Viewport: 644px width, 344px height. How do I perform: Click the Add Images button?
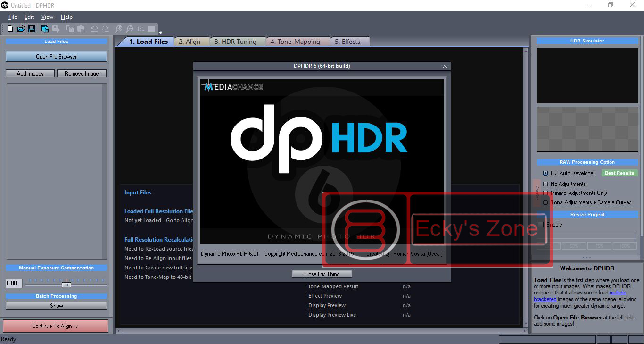coord(30,74)
